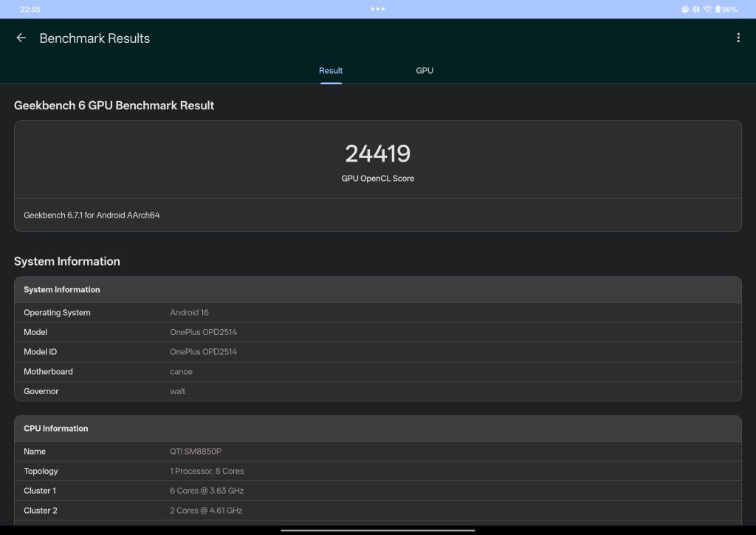Tap the Benchmark Results title
Screen dimensions: 756x535
coord(94,38)
